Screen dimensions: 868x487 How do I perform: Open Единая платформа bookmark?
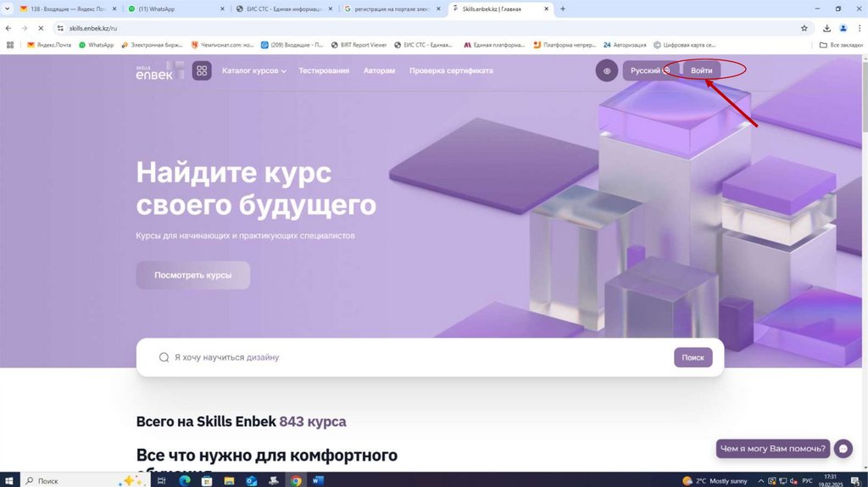[x=494, y=45]
